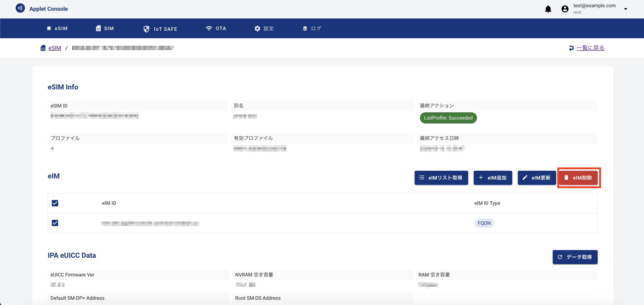Uncheck the FQDN eIM row checkbox

(55, 223)
